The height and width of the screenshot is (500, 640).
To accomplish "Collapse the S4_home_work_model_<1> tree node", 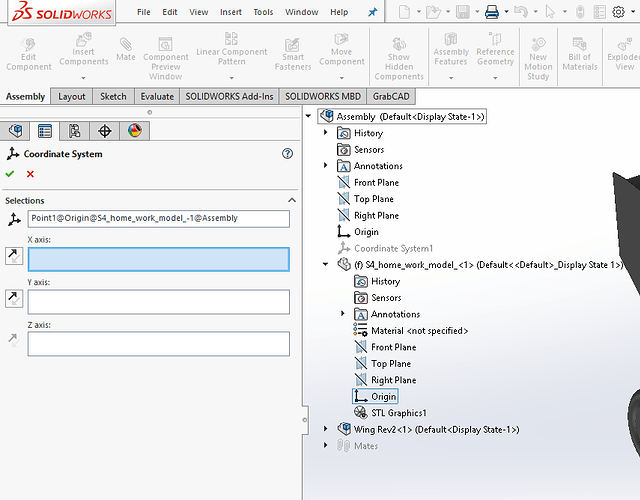I will pyautogui.click(x=325, y=265).
